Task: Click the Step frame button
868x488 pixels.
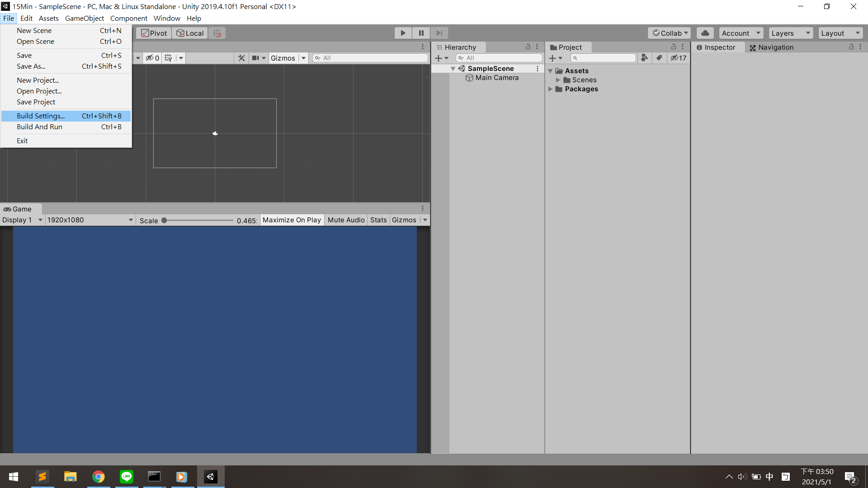Action: [439, 33]
